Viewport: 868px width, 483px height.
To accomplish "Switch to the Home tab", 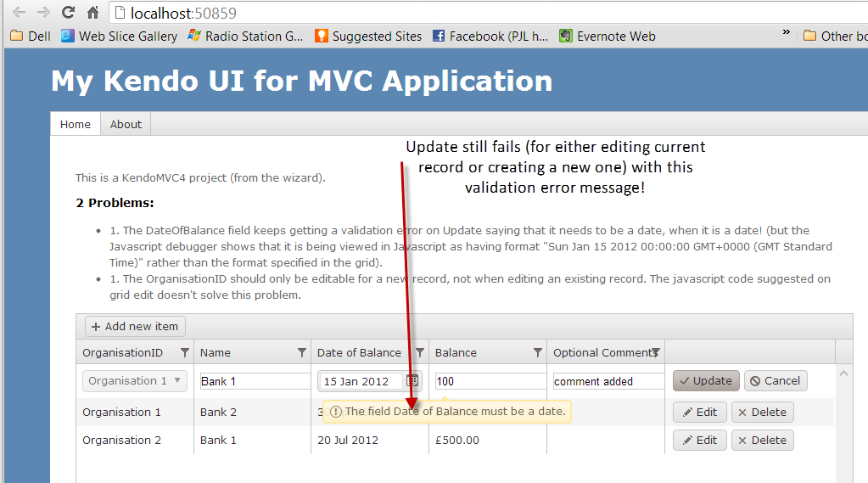I will pos(76,124).
